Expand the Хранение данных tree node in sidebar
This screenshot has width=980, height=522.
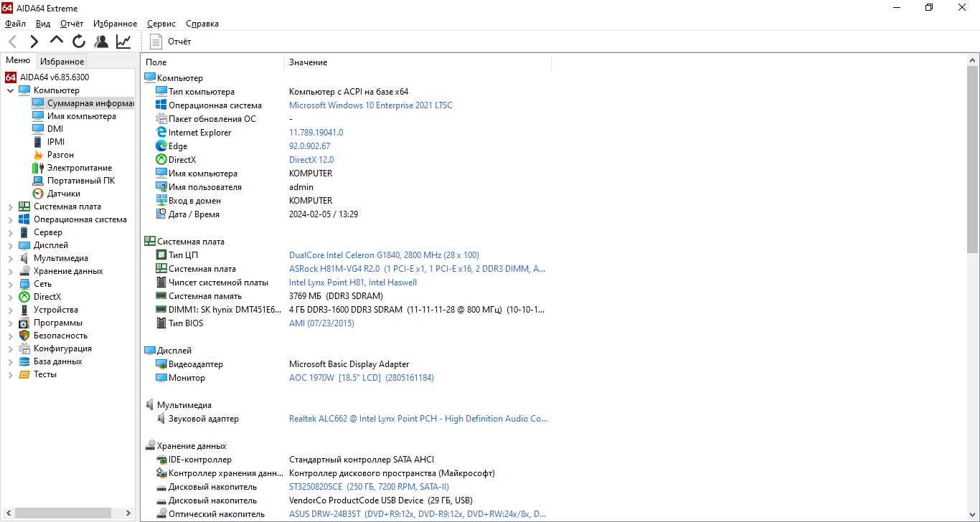pos(11,271)
